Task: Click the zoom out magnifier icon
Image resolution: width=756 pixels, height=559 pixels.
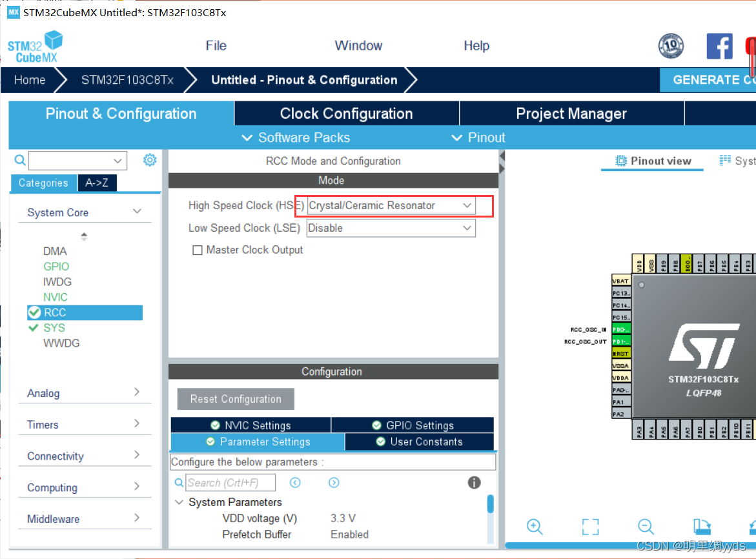Action: [x=646, y=527]
